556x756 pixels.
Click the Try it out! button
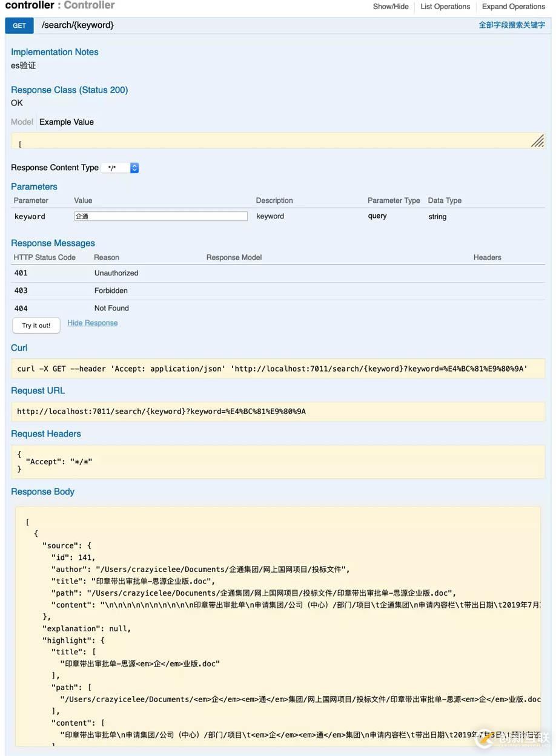pos(36,326)
